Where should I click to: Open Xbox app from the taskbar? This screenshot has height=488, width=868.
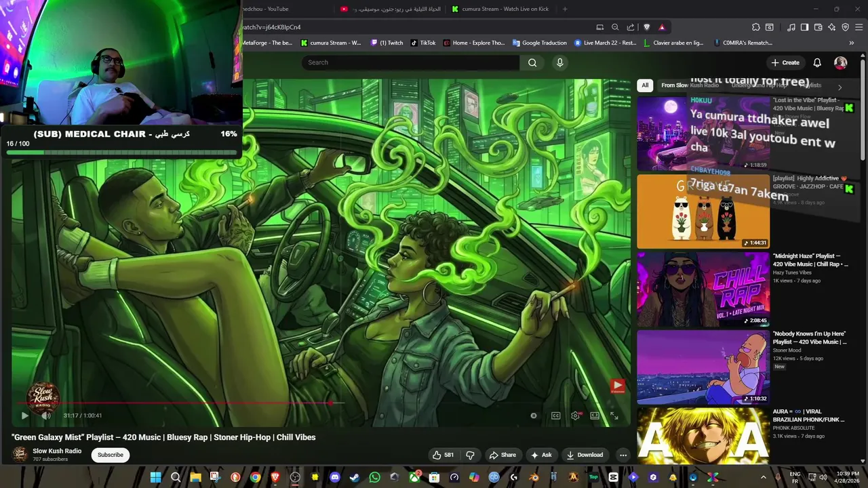[x=414, y=477]
